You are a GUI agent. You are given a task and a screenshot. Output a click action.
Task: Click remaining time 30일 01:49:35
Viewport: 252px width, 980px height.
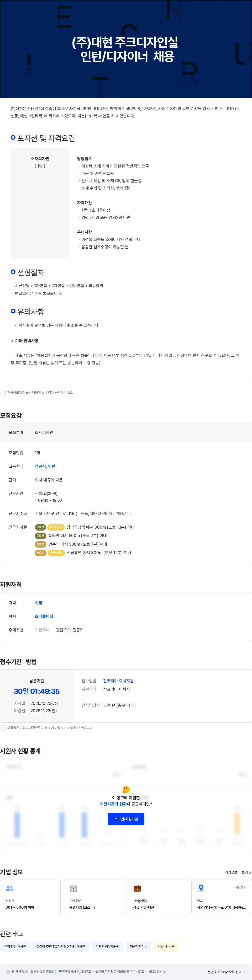[36, 691]
